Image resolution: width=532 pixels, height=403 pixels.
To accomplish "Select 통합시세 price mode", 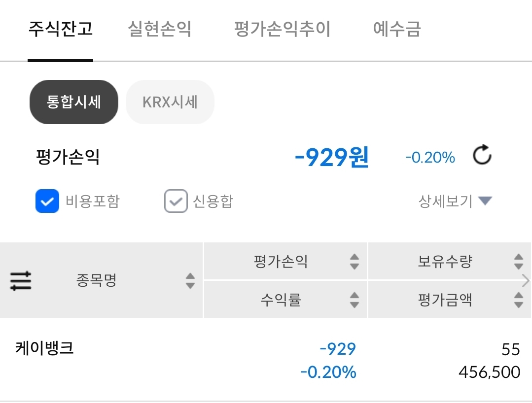I will [74, 102].
